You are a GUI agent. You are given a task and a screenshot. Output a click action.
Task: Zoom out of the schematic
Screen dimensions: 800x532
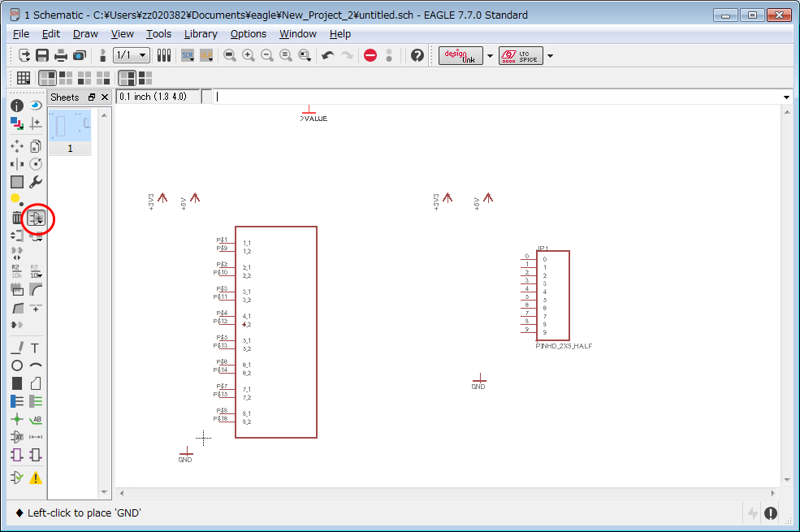pos(267,55)
